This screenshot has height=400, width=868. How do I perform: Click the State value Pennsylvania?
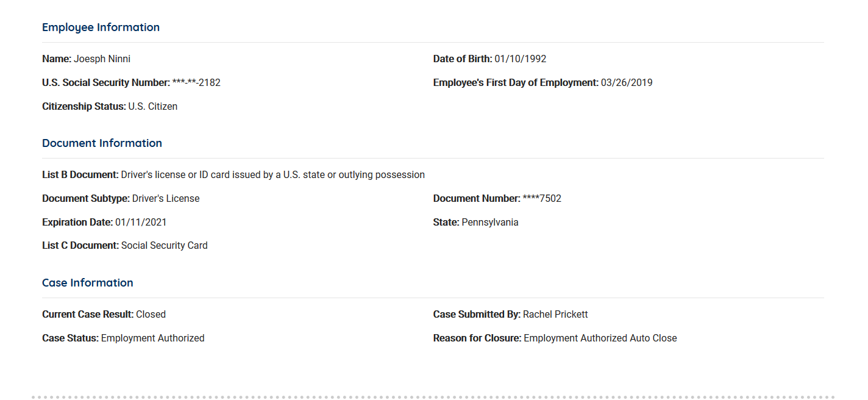[x=490, y=223]
